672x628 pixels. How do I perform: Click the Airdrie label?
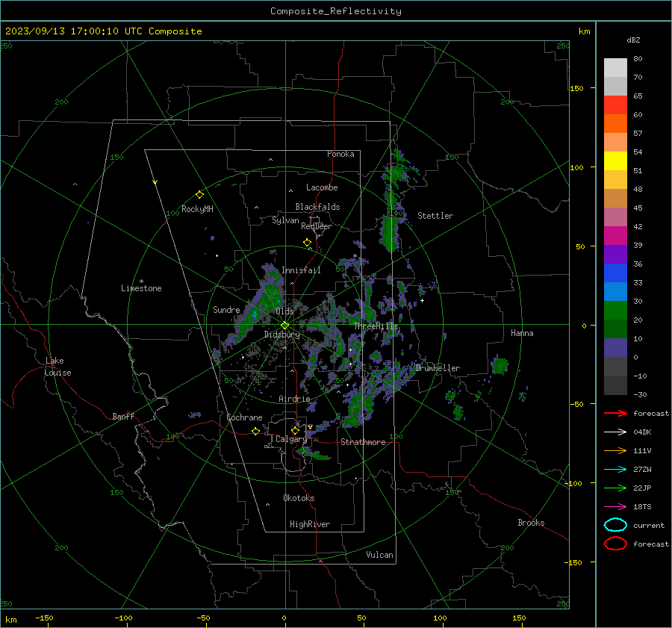coord(294,399)
